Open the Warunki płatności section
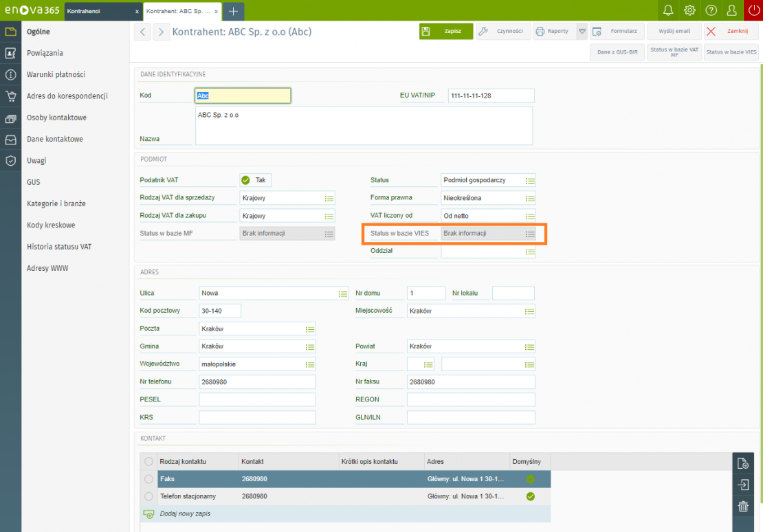The image size is (763, 532). [56, 74]
